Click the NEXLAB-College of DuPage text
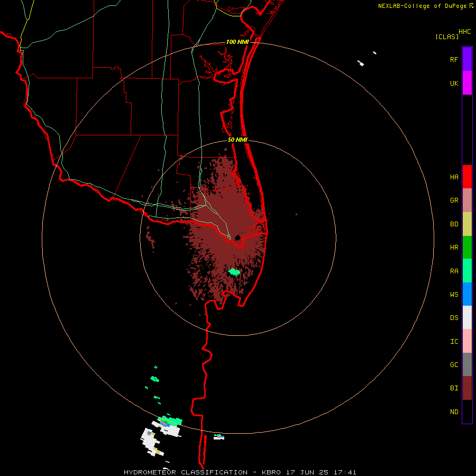The height and width of the screenshot is (476, 476). click(x=422, y=6)
